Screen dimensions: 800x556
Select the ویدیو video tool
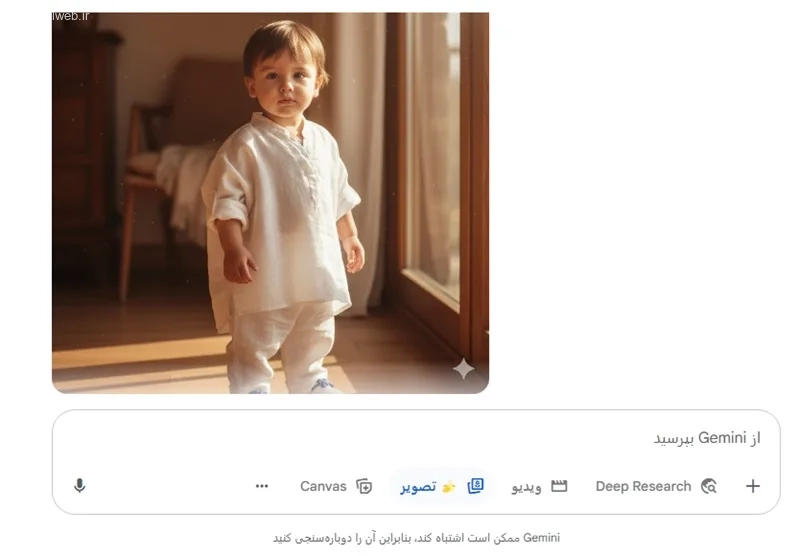(x=539, y=486)
